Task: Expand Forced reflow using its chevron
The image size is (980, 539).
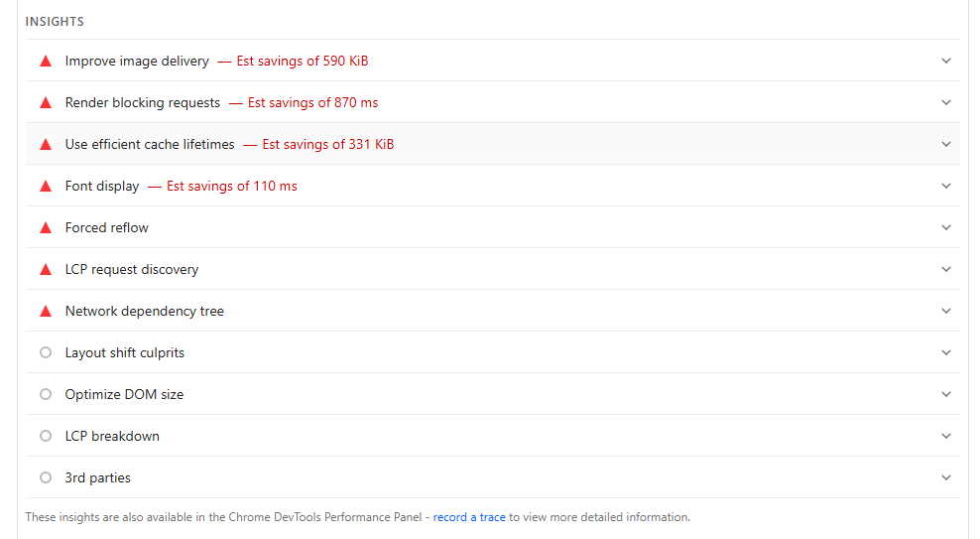Action: pyautogui.click(x=946, y=227)
